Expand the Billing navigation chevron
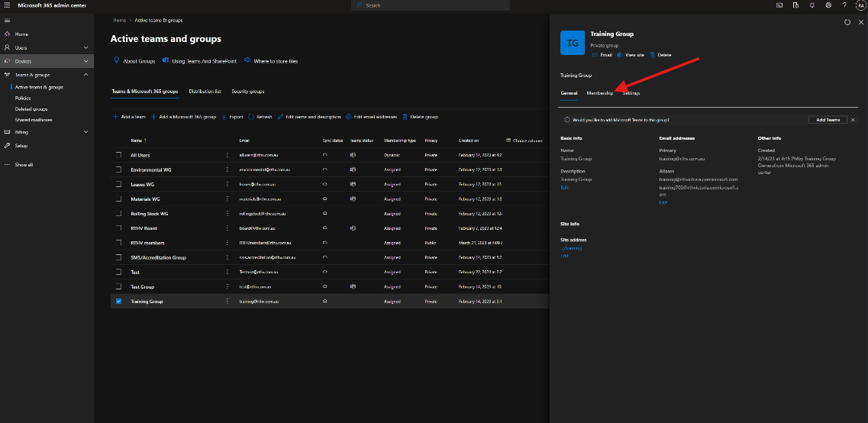This screenshot has height=423, width=868. coord(86,132)
